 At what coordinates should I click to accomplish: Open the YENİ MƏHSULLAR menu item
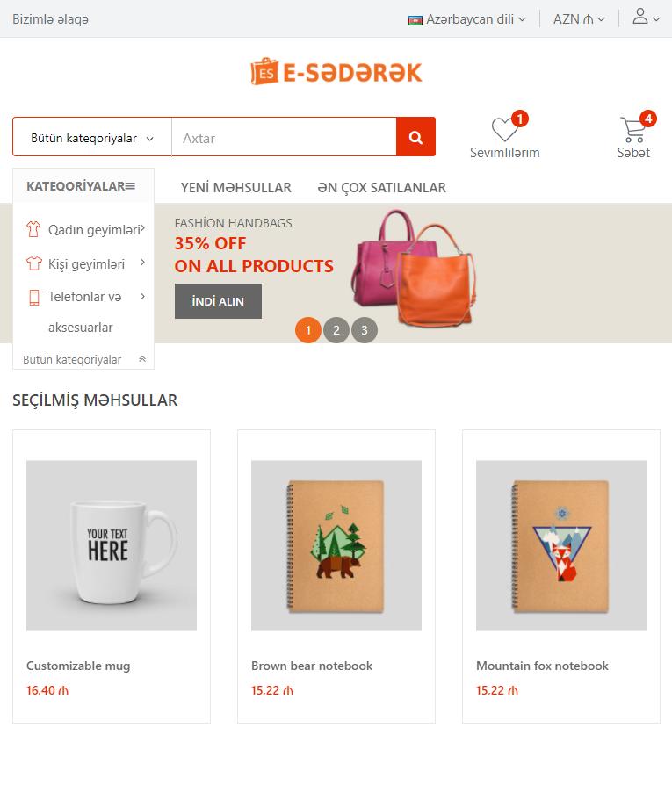(x=235, y=188)
